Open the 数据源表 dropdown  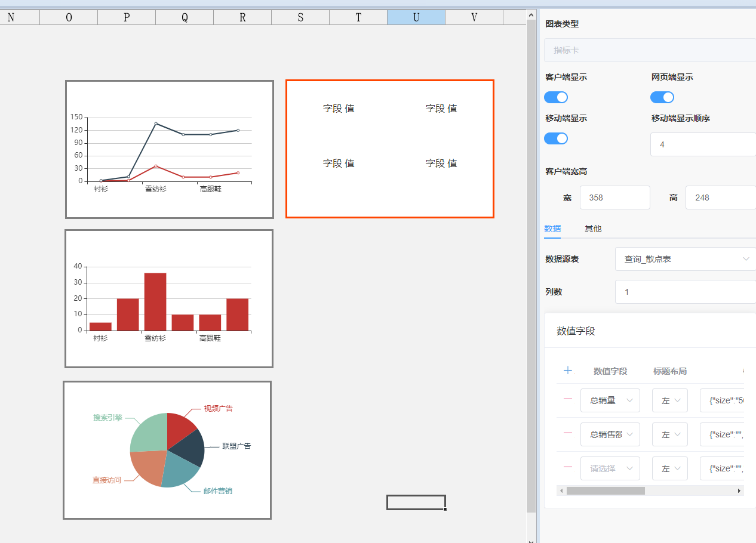[685, 259]
